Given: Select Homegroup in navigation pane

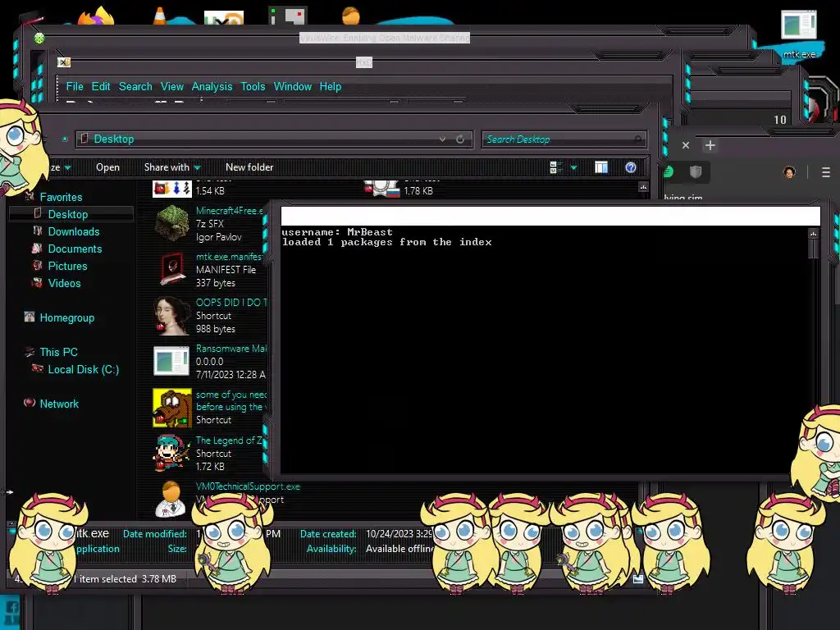Looking at the screenshot, I should tap(67, 317).
